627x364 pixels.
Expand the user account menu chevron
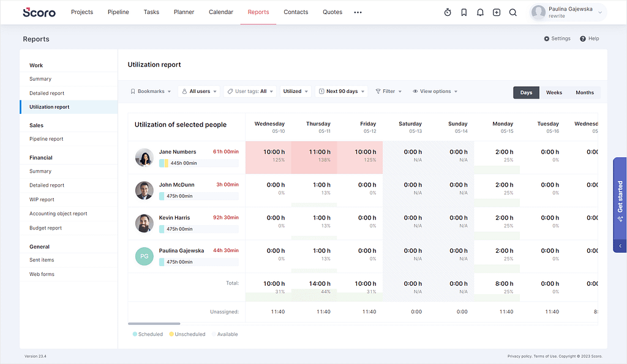[600, 13]
